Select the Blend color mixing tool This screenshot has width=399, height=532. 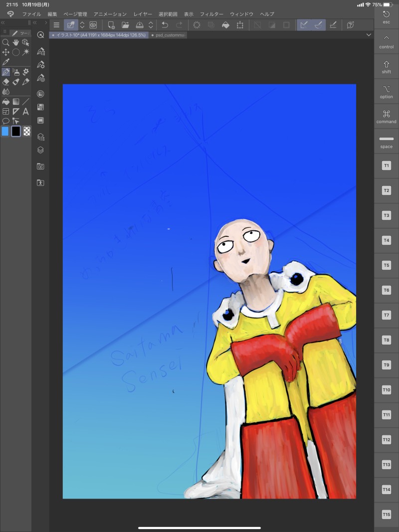tap(6, 92)
